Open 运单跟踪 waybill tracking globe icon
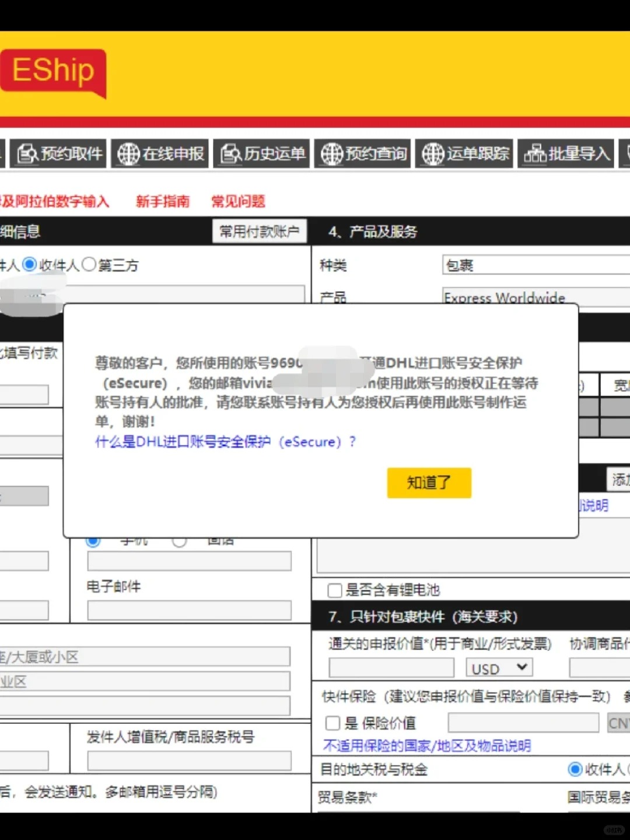 tap(433, 154)
